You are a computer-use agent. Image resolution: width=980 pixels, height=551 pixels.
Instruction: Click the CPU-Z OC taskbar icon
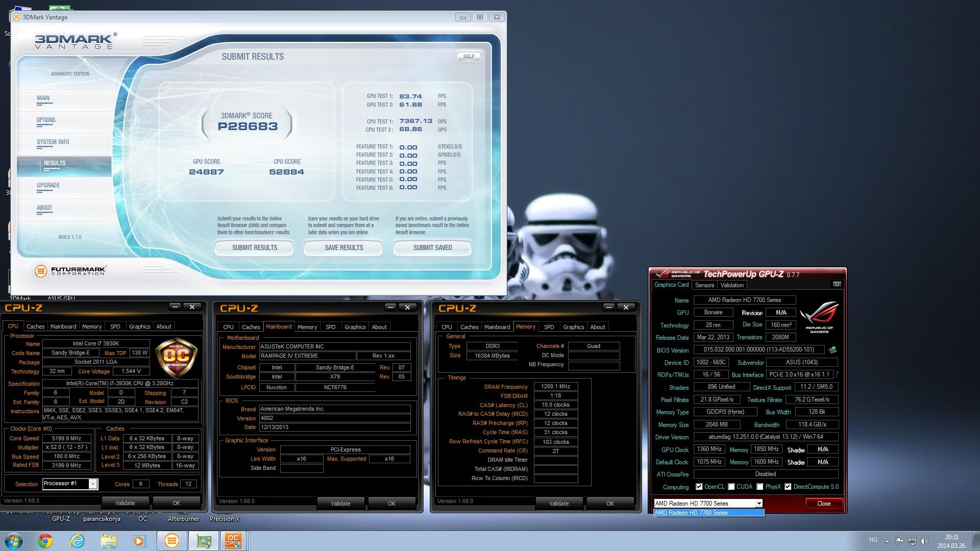[233, 541]
